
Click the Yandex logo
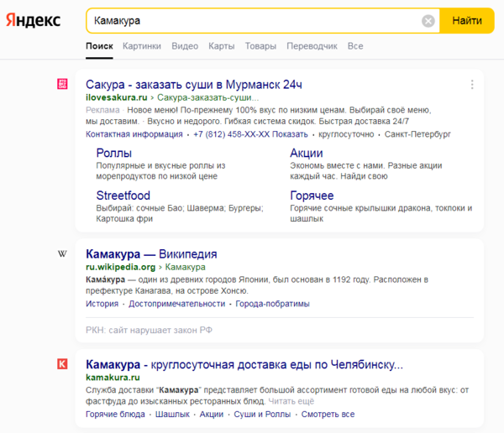34,20
